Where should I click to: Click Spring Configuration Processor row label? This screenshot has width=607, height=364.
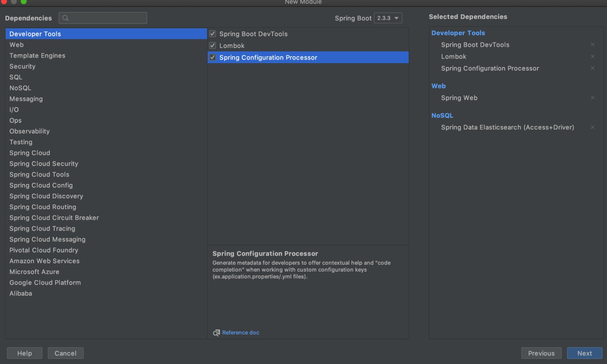click(x=268, y=57)
